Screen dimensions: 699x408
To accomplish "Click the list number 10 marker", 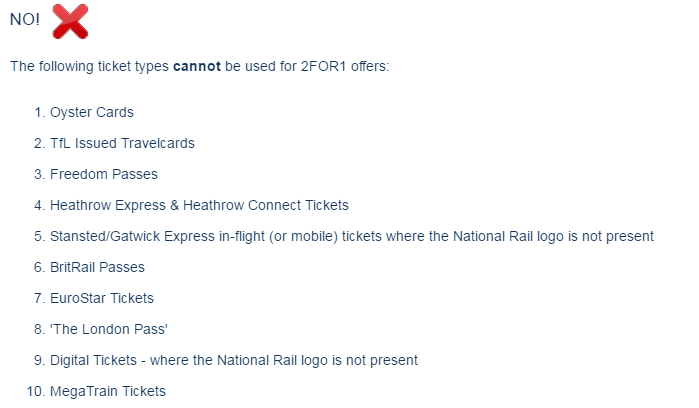I will (36, 392).
